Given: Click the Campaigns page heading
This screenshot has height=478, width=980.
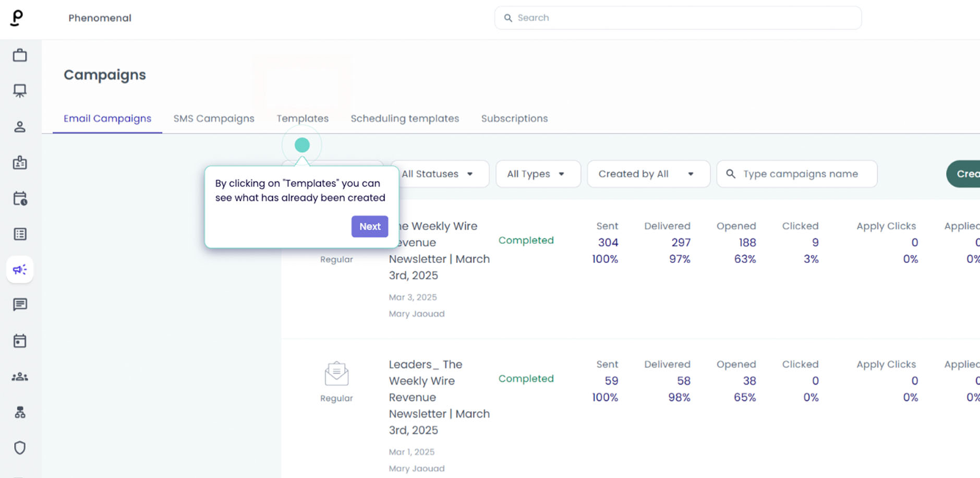Looking at the screenshot, I should [x=105, y=75].
